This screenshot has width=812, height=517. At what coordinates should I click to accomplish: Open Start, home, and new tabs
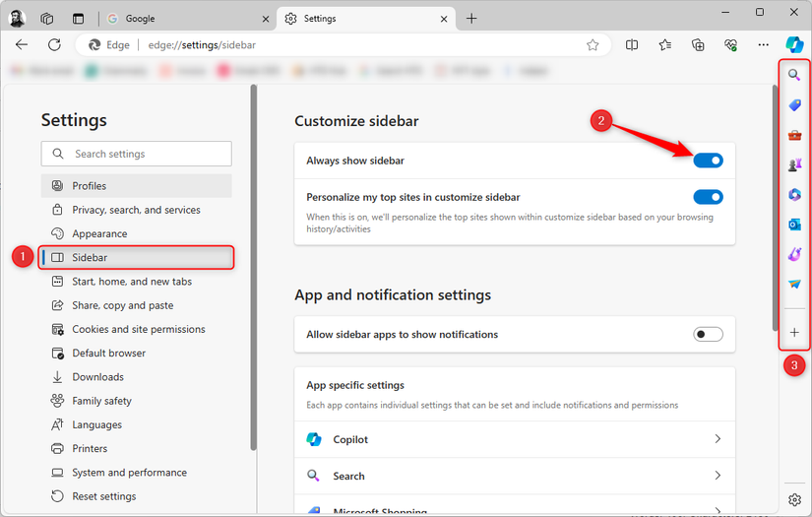tap(136, 282)
